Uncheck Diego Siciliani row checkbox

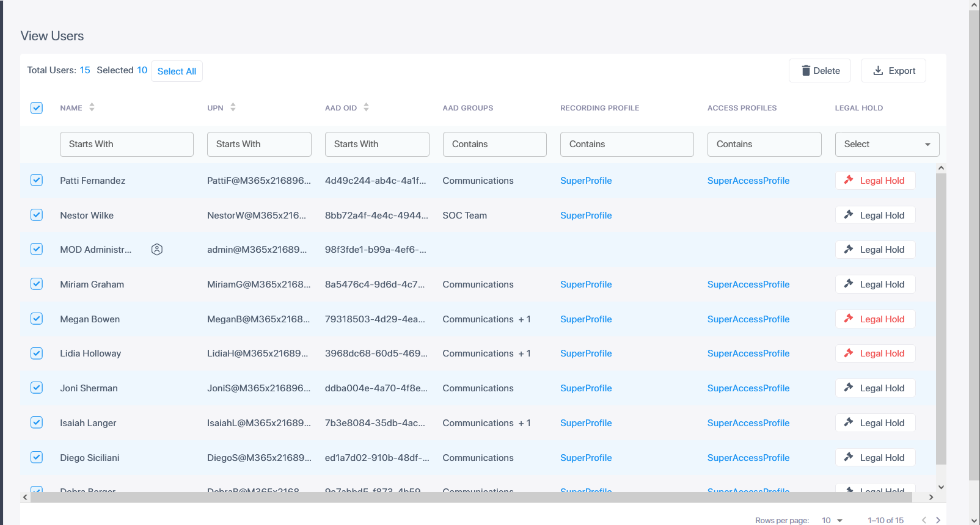(37, 457)
